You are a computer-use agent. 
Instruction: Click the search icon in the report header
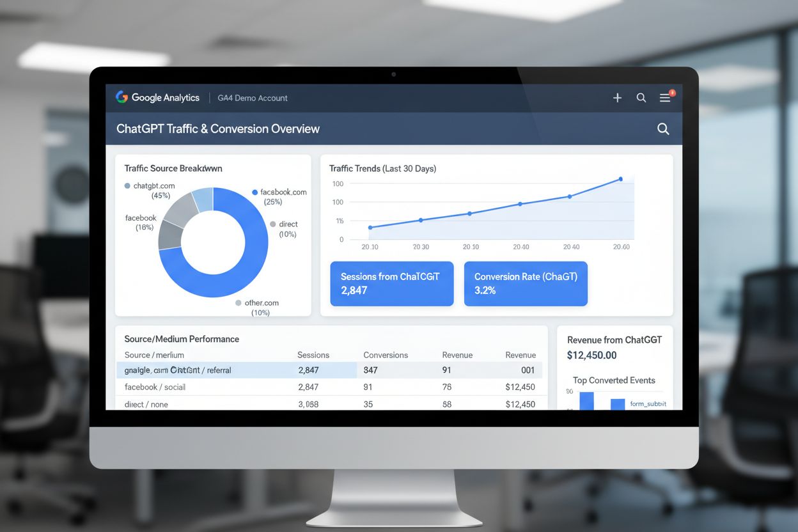(663, 129)
